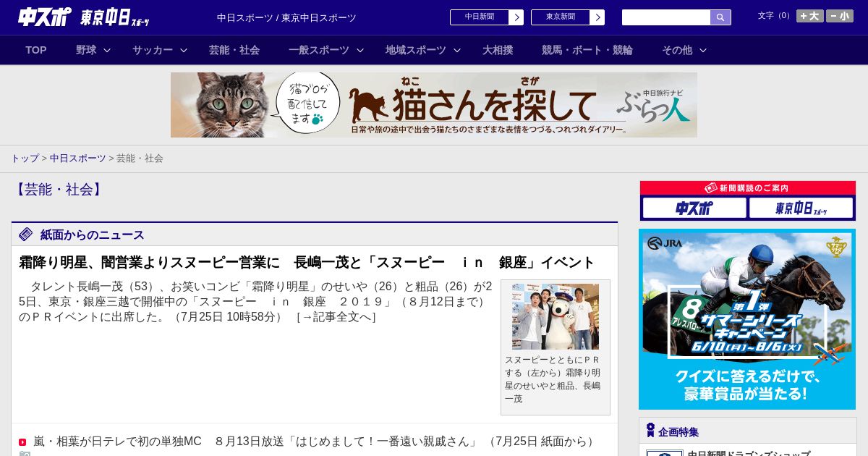This screenshot has height=456, width=868.
Task: Click the ［→記事全文へ］ link
Action: tap(336, 317)
